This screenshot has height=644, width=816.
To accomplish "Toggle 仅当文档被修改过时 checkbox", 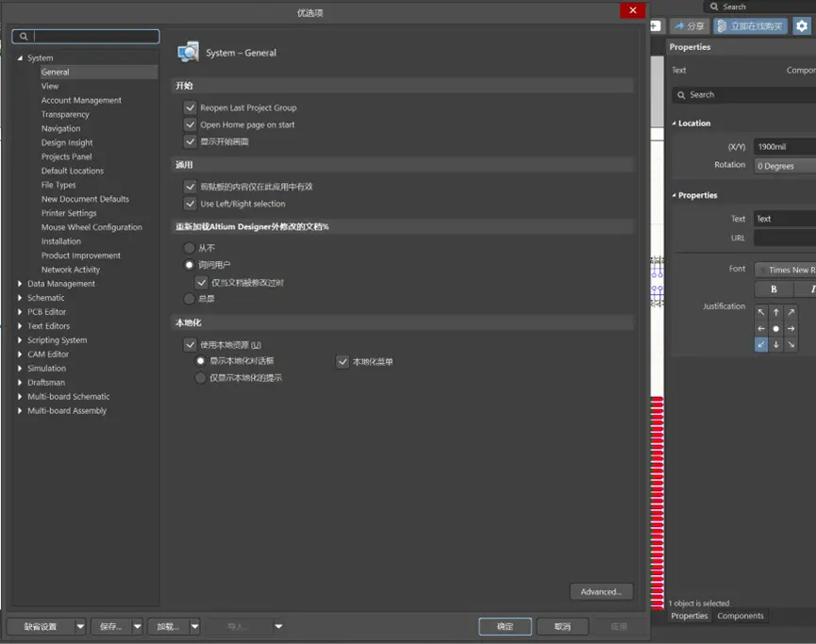I will [201, 283].
